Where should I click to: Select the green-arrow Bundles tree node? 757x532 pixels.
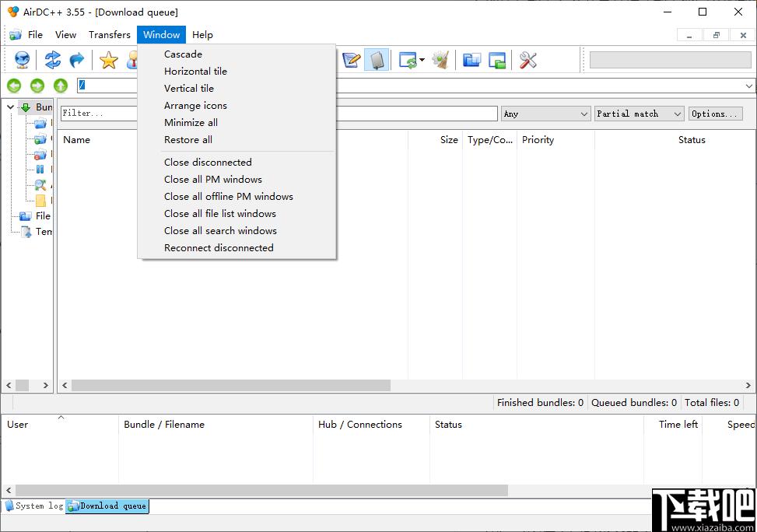37,107
